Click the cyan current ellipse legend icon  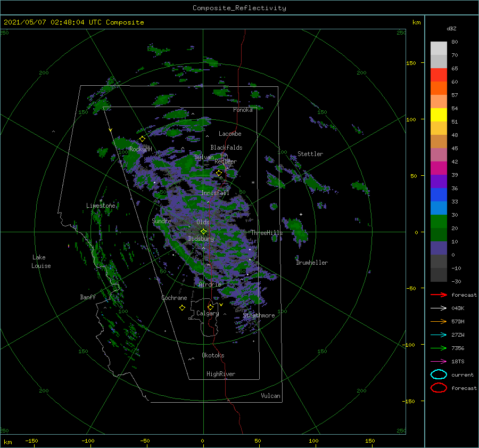tap(439, 374)
